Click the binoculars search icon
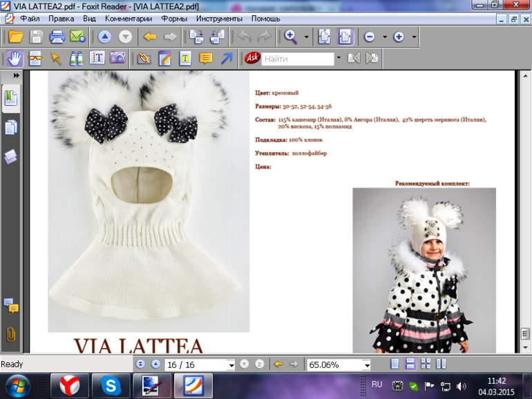 [x=76, y=59]
